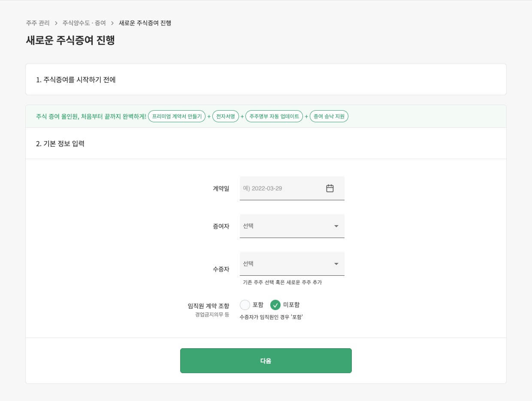Navigate to 주식양수도 · 증여 breadcrumb
The width and height of the screenshot is (532, 401).
pos(85,23)
